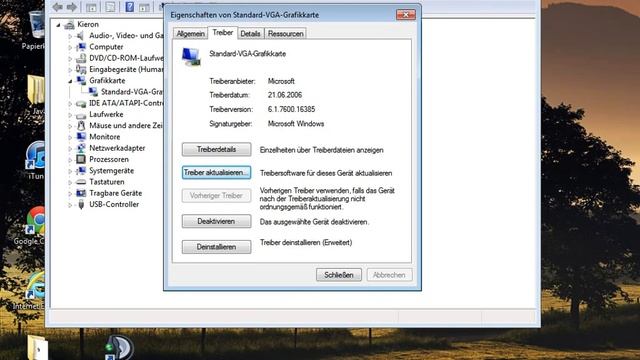Image resolution: width=640 pixels, height=360 pixels.
Task: Select the iTunes desktop shortcut icon
Action: (36, 156)
